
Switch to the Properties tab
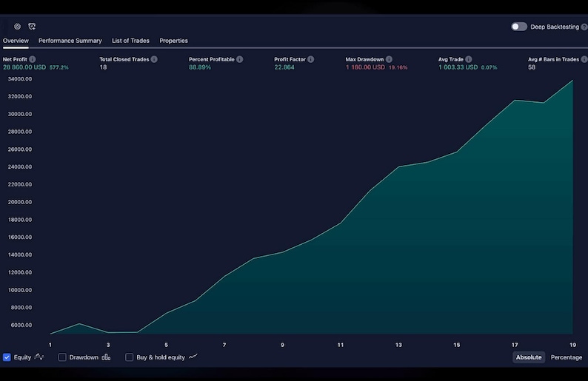tap(173, 41)
